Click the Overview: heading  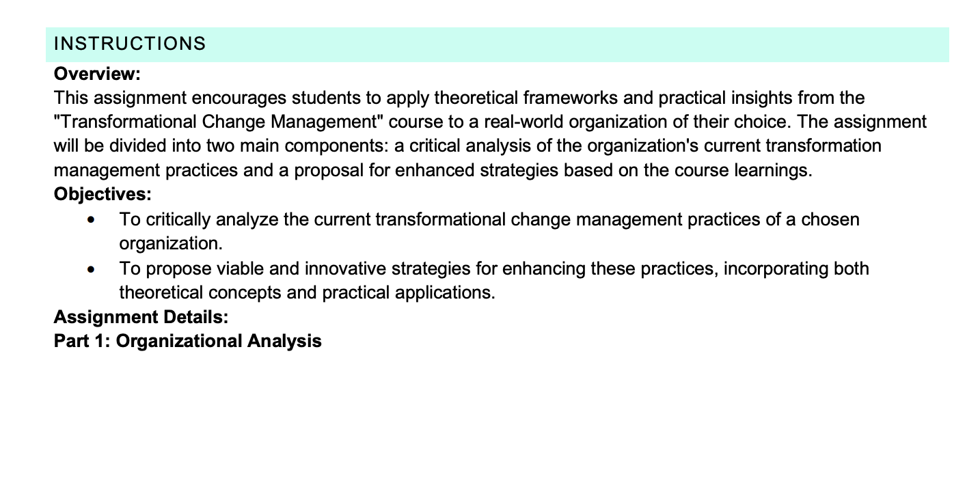[x=97, y=73]
